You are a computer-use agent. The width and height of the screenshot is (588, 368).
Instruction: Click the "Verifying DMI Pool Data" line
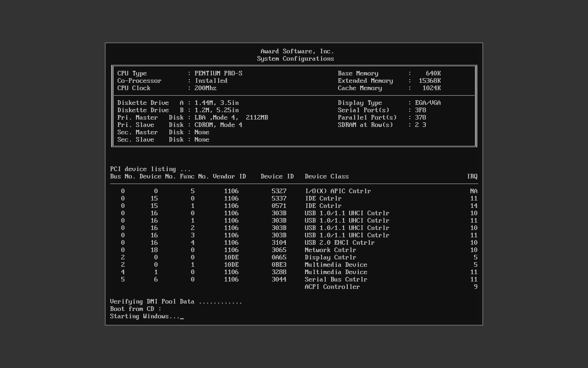click(x=176, y=302)
